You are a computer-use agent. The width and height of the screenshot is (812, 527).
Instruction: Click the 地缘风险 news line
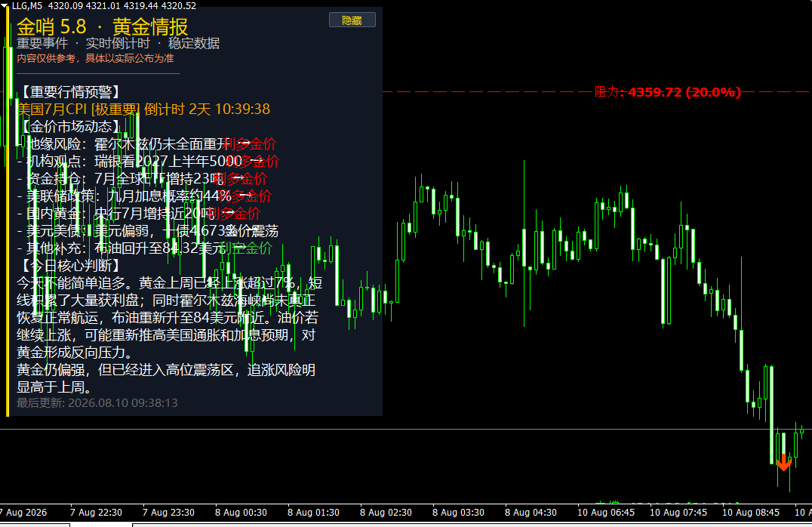(146, 144)
